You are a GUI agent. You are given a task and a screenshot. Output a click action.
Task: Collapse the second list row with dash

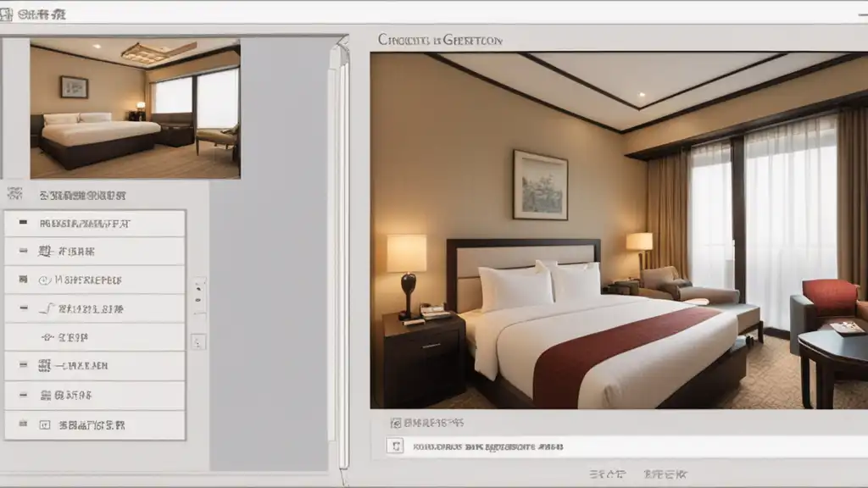pos(23,251)
